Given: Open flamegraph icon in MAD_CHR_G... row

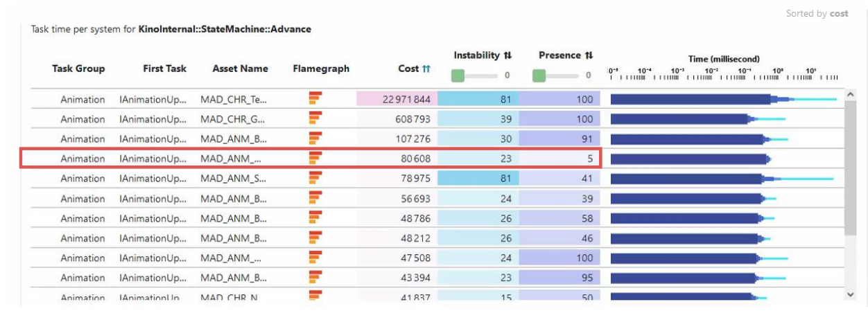Looking at the screenshot, I should [x=315, y=119].
